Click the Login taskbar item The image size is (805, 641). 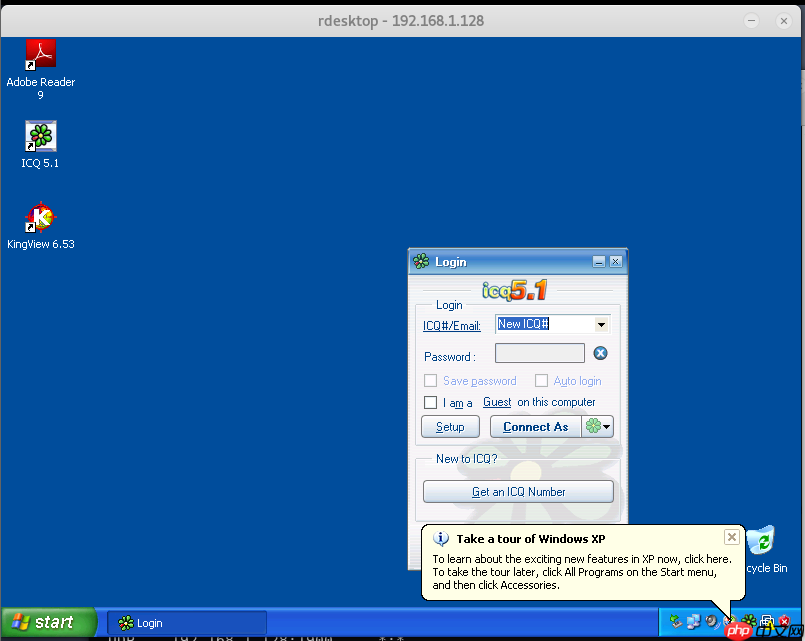tap(187, 623)
